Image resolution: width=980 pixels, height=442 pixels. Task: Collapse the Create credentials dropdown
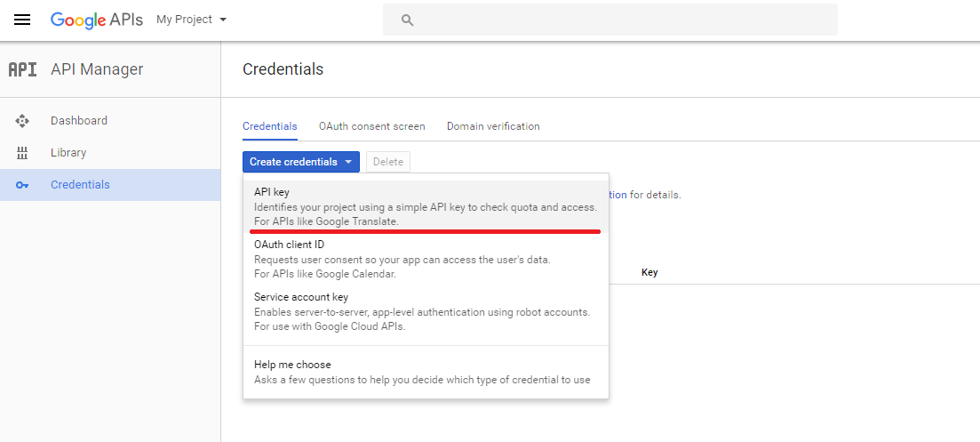pyautogui.click(x=301, y=162)
